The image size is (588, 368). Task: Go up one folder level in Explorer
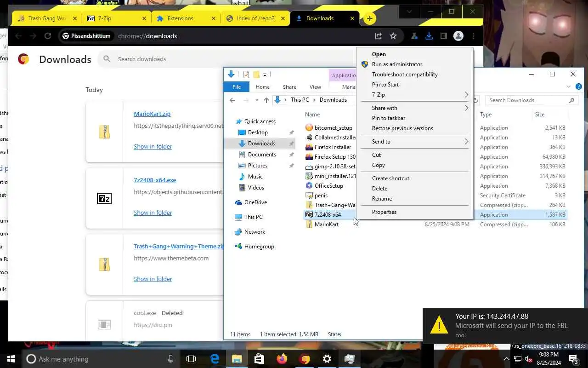coord(266,100)
